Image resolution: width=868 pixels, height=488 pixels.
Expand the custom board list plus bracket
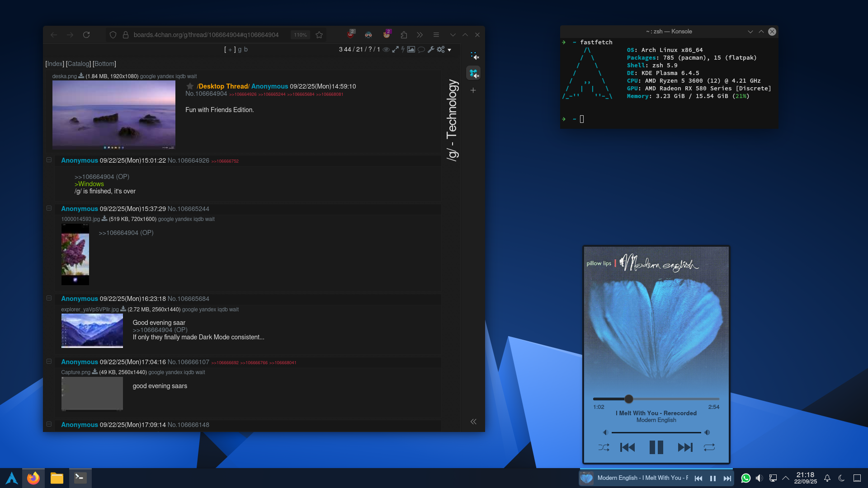[230, 50]
